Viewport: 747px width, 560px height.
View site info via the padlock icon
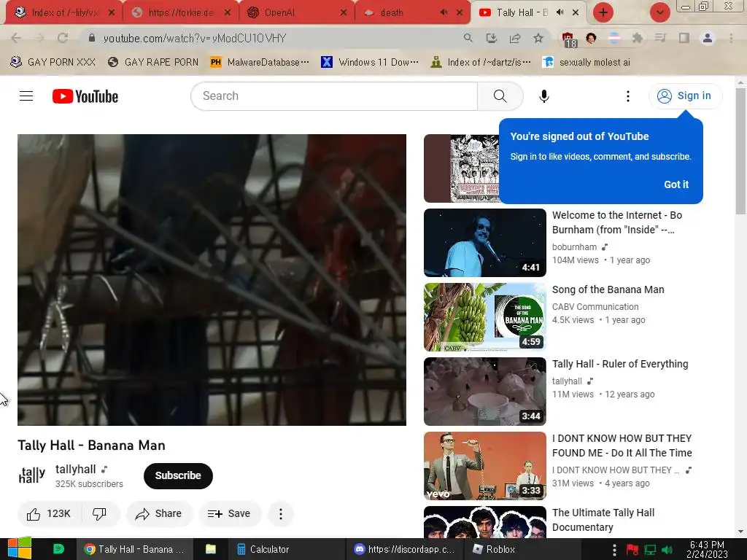pyautogui.click(x=92, y=38)
